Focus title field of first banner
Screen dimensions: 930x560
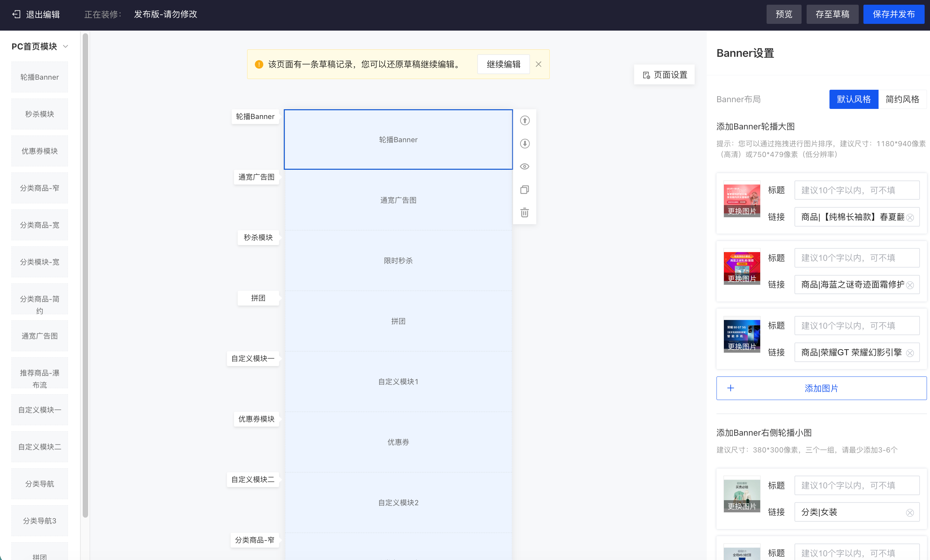pos(857,190)
